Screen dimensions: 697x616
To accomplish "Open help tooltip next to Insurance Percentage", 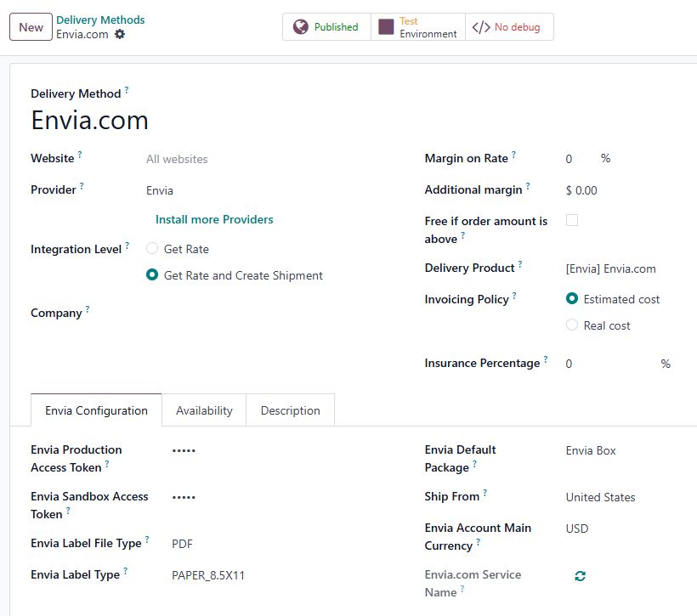I will 546,359.
